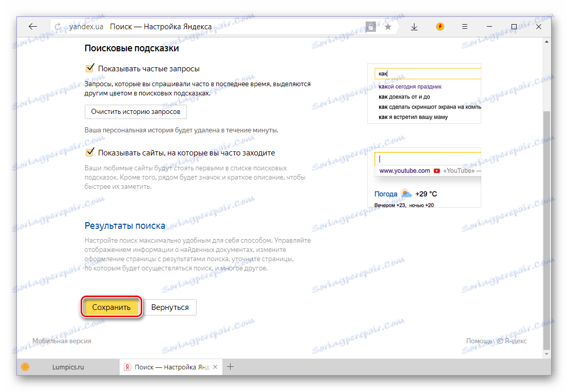
Task: Click the Вернуться button
Action: pyautogui.click(x=170, y=307)
